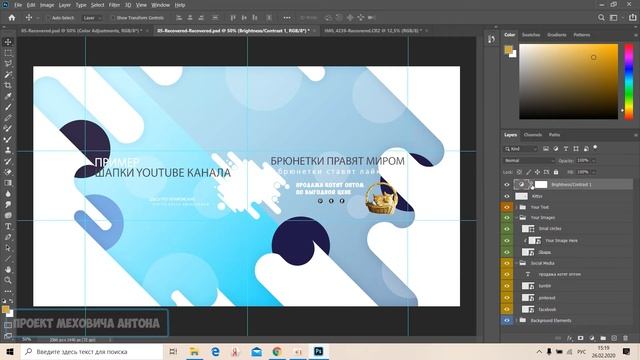The width and height of the screenshot is (640, 360).
Task: Open the File menu
Action: (18, 5)
